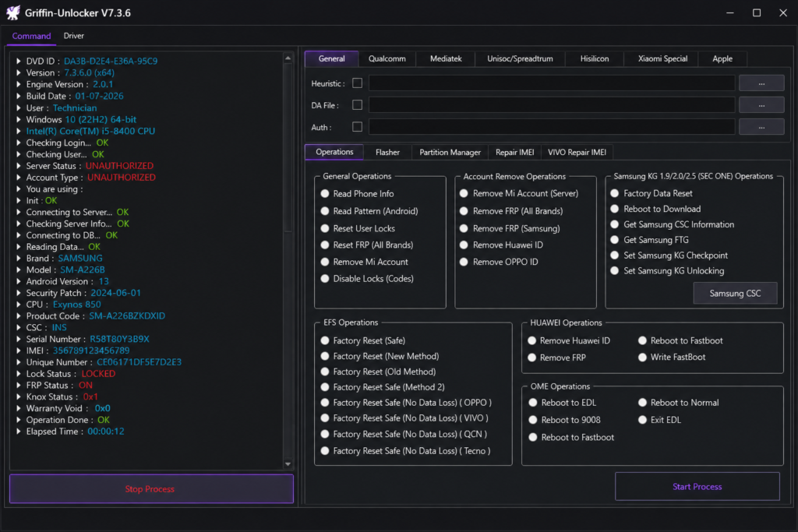Expand the Model SM-A226B entry arrow

click(x=19, y=270)
